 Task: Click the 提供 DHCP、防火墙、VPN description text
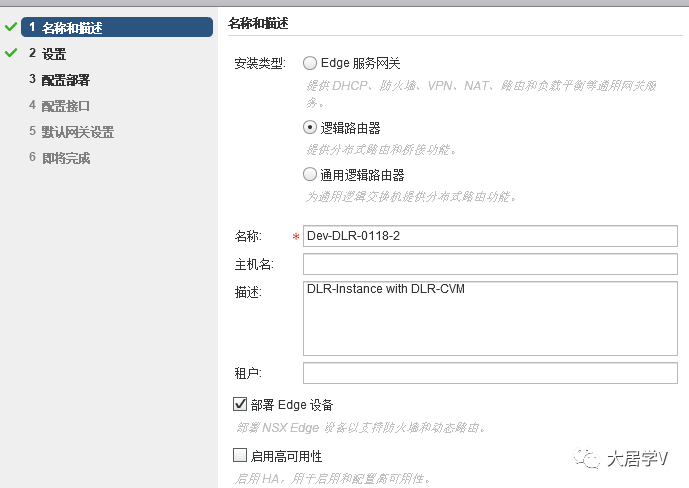pyautogui.click(x=481, y=94)
